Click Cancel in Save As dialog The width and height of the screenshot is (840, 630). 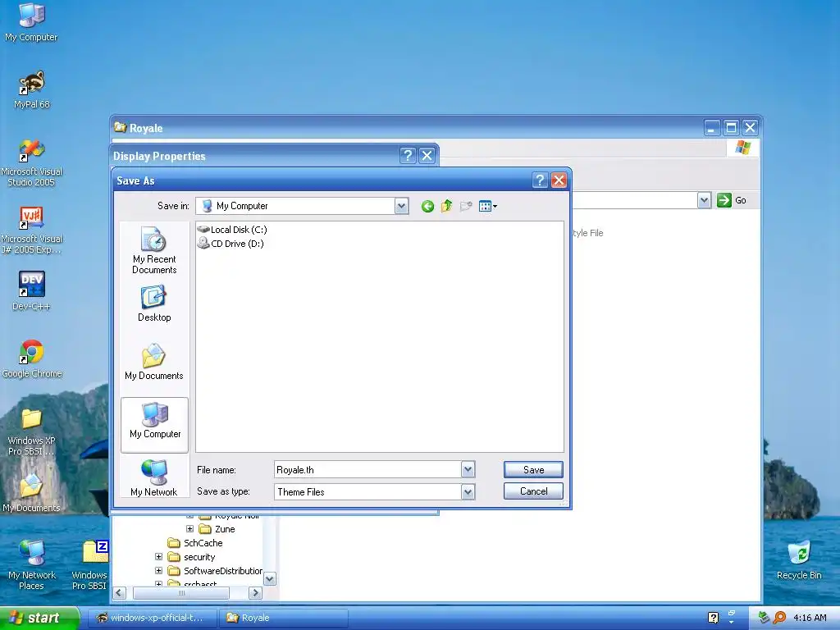pyautogui.click(x=533, y=491)
